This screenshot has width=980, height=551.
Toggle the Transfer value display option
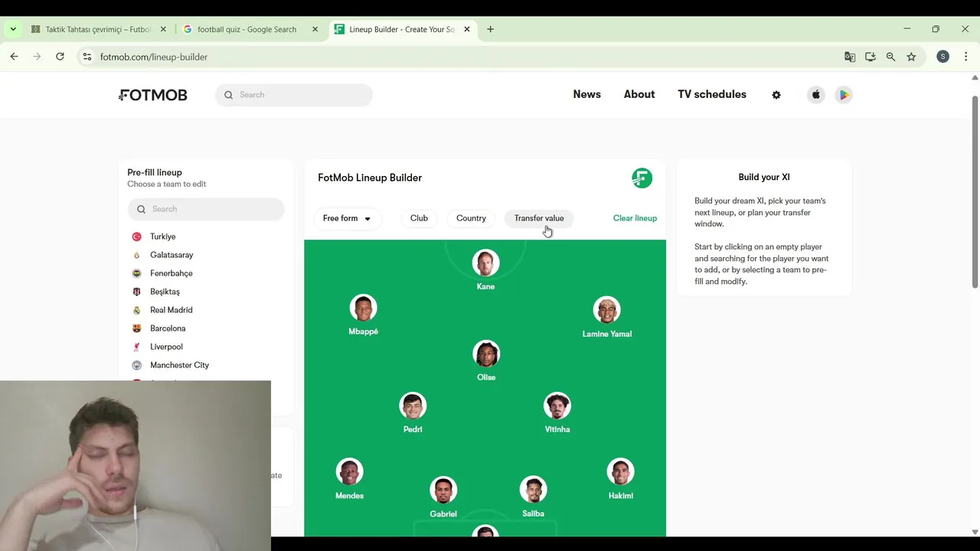(539, 218)
